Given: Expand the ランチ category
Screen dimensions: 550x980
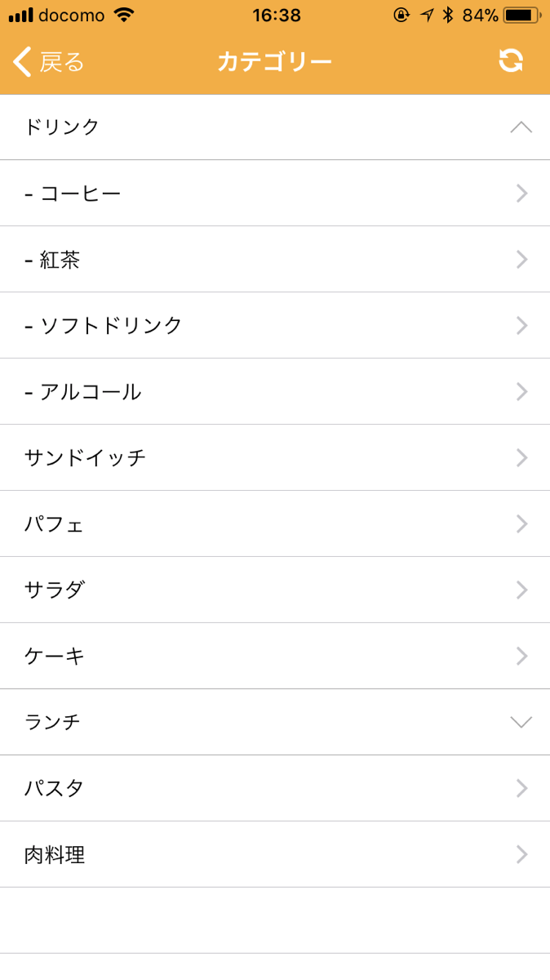Looking at the screenshot, I should (x=520, y=722).
